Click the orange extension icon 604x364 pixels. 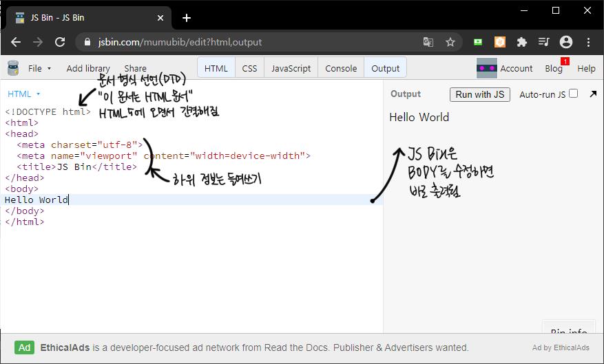point(499,42)
